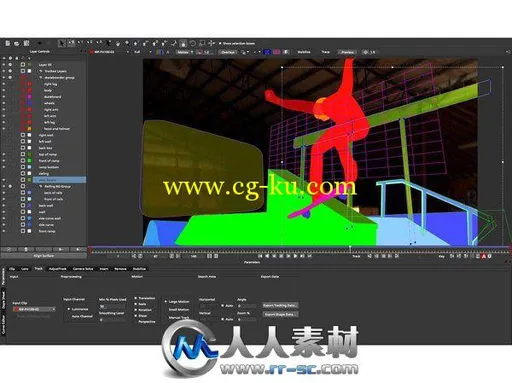Click the Stabilize button in view bar
This screenshot has height=383, width=512.
(x=304, y=52)
